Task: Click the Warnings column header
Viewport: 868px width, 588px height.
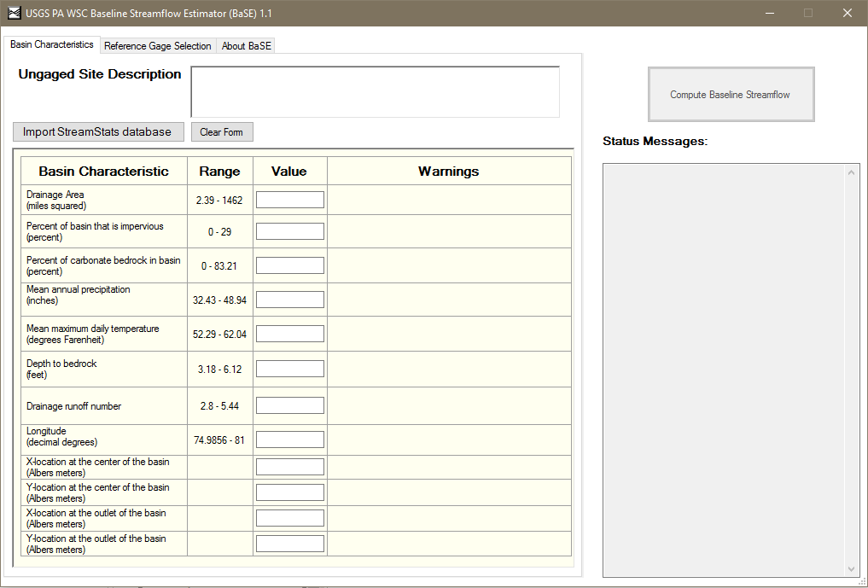Action: (449, 171)
